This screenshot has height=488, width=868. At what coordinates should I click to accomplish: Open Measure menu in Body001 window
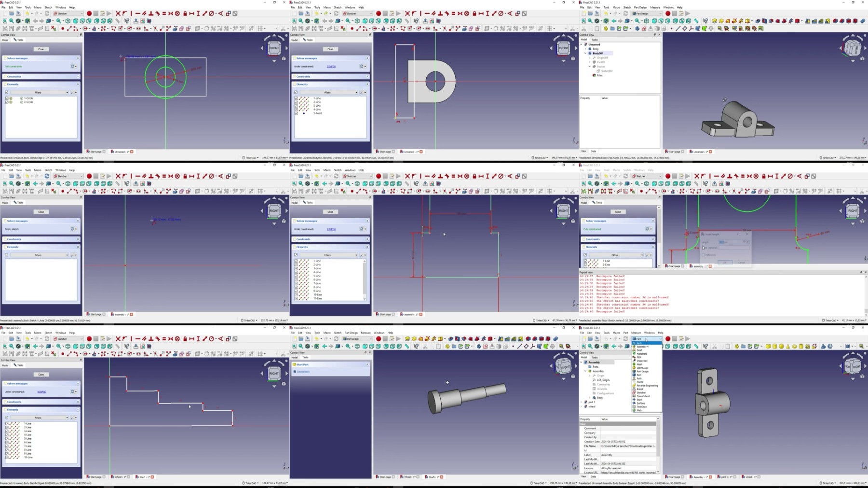[655, 7]
